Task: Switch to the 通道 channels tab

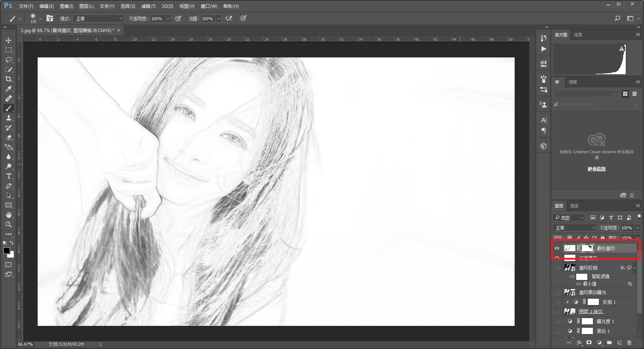Action: 574,206
